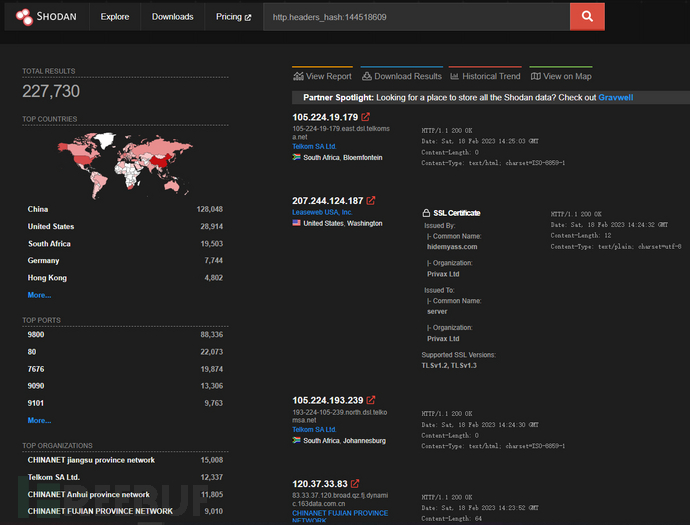Click the Download Results cloud icon
Image resolution: width=690 pixels, height=525 pixels.
[x=366, y=76]
